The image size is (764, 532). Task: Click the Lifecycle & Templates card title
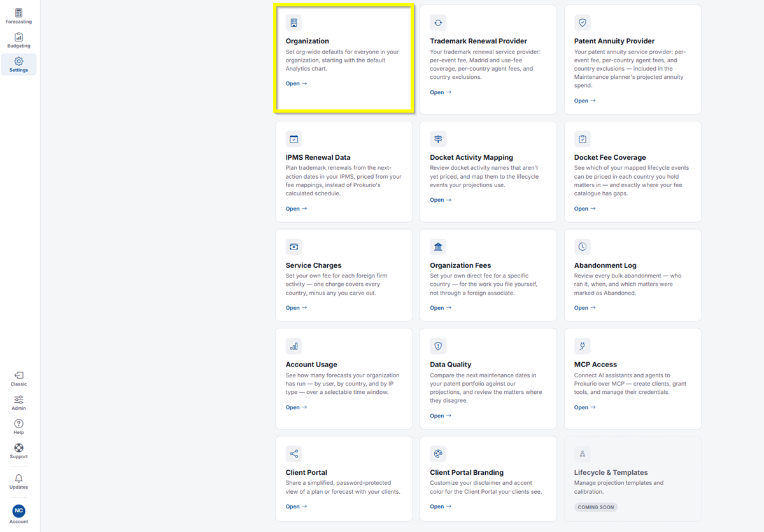point(611,473)
